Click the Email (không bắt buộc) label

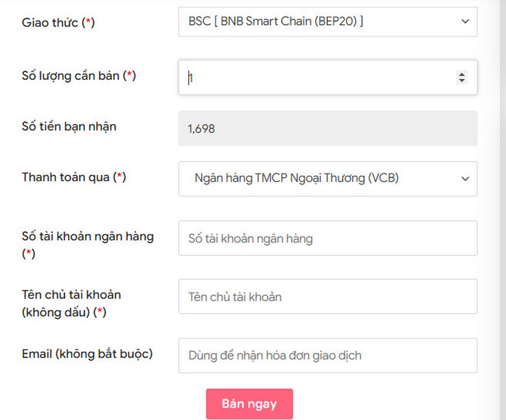(x=87, y=354)
